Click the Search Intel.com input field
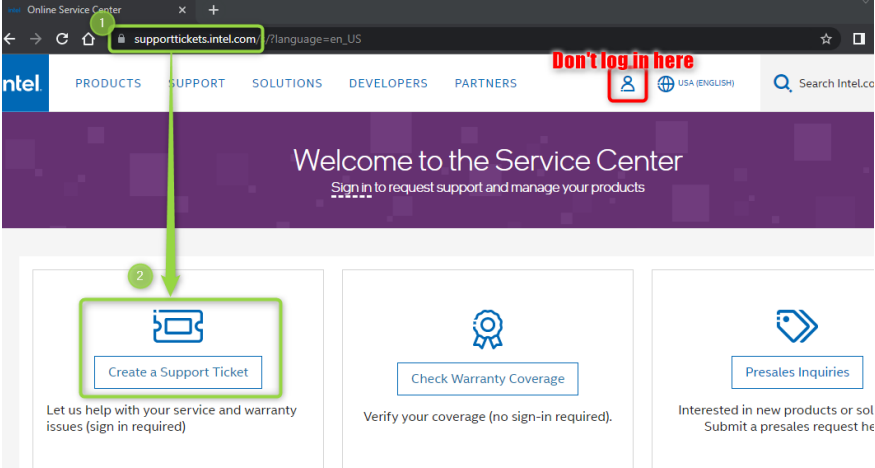The image size is (875, 468). 836,84
